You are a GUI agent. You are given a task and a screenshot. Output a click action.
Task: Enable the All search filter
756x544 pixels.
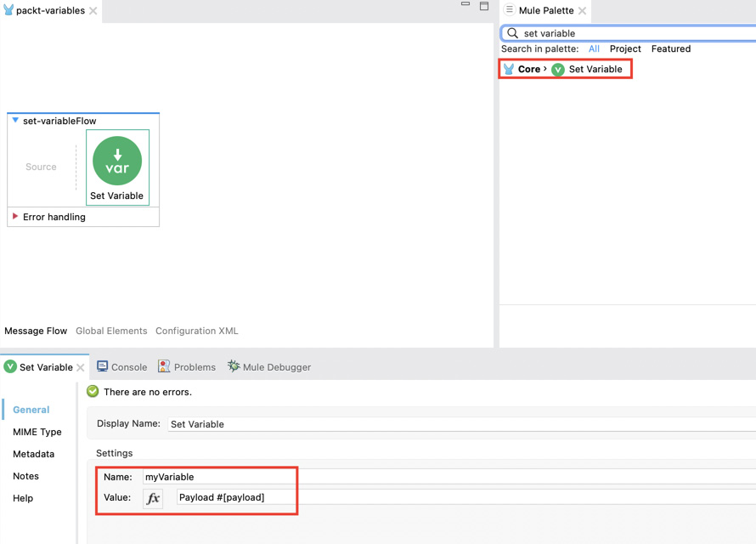[x=594, y=48]
